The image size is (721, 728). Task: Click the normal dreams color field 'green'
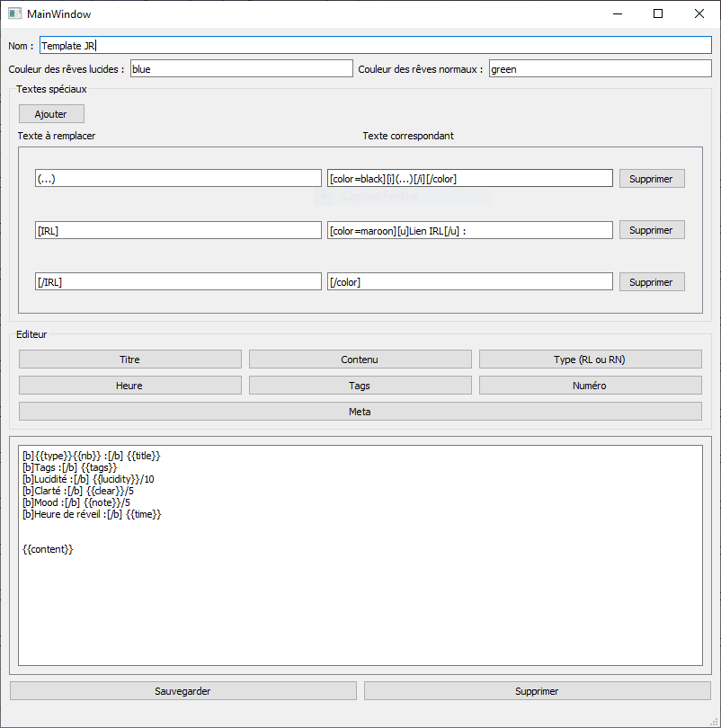(600, 69)
